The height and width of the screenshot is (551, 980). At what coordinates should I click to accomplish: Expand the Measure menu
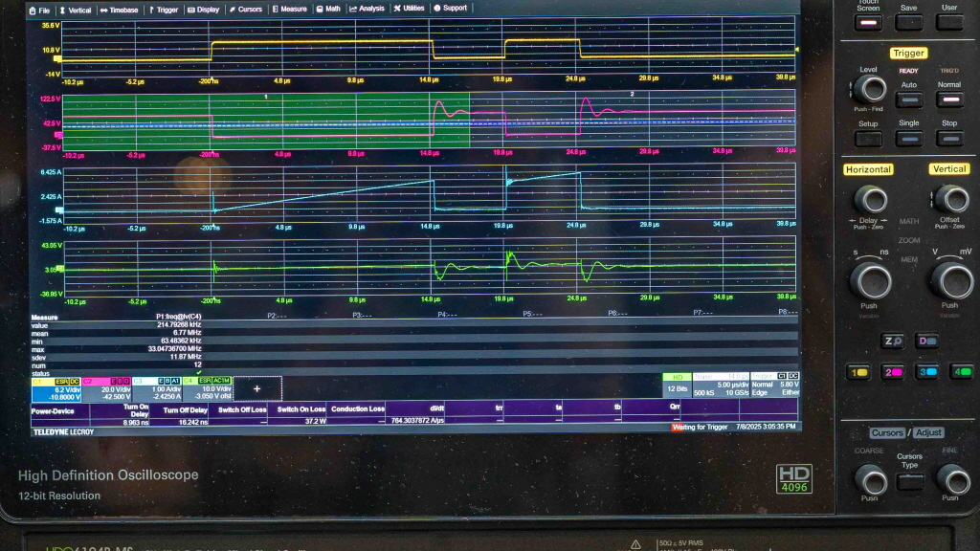(290, 10)
